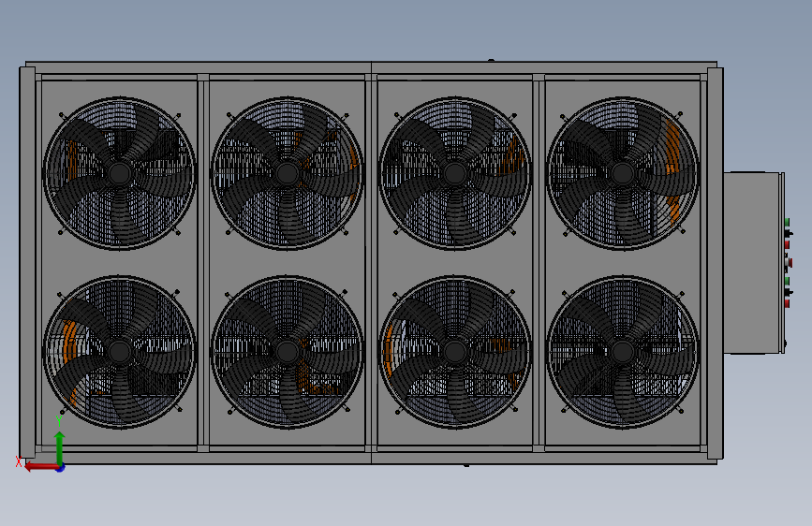Click the 'X' axis label
Image resolution: width=812 pixels, height=526 pixels.
pos(19,461)
